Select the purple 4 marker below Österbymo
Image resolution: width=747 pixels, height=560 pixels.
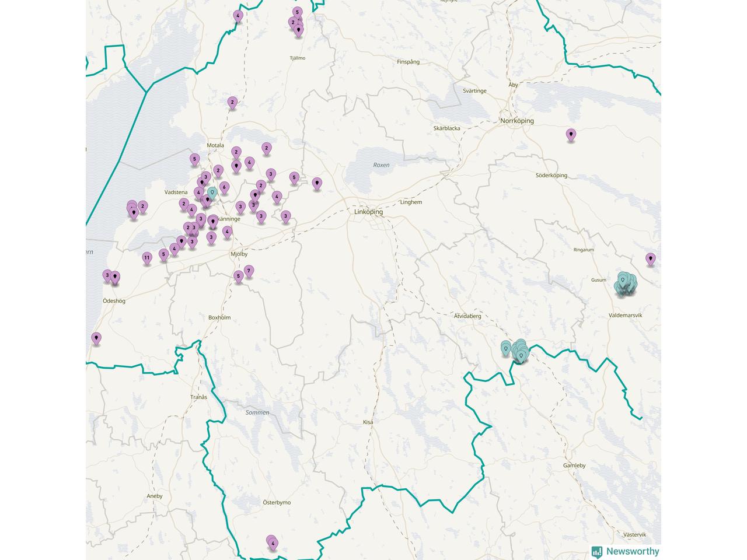point(273,544)
